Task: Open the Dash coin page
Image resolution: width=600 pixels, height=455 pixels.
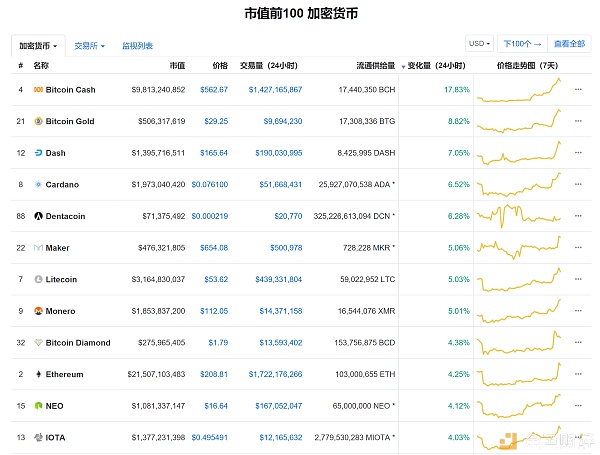Action: click(55, 153)
